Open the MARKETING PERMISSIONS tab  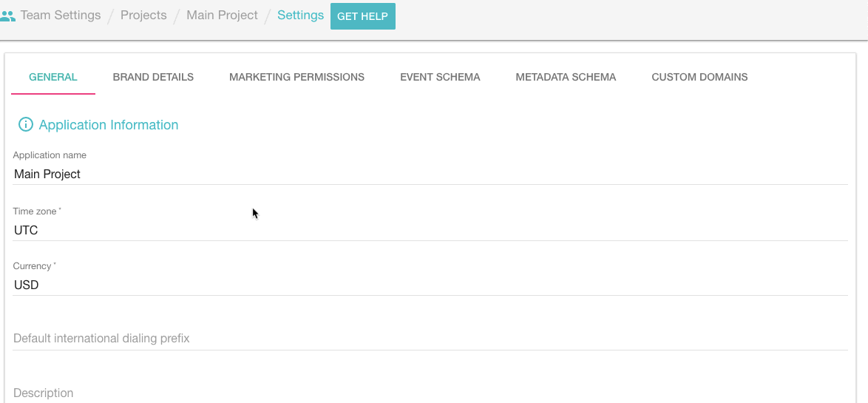296,77
